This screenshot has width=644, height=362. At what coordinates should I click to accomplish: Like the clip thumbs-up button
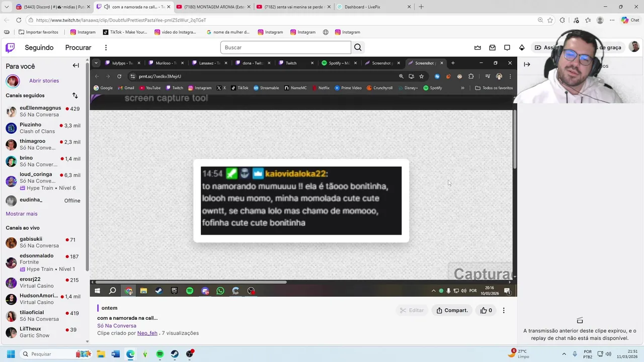click(x=486, y=310)
